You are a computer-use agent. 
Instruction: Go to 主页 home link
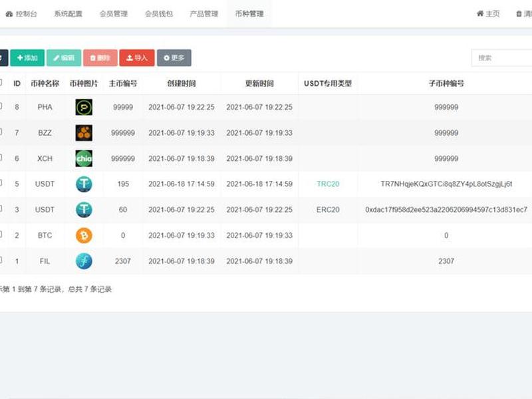tap(488, 14)
